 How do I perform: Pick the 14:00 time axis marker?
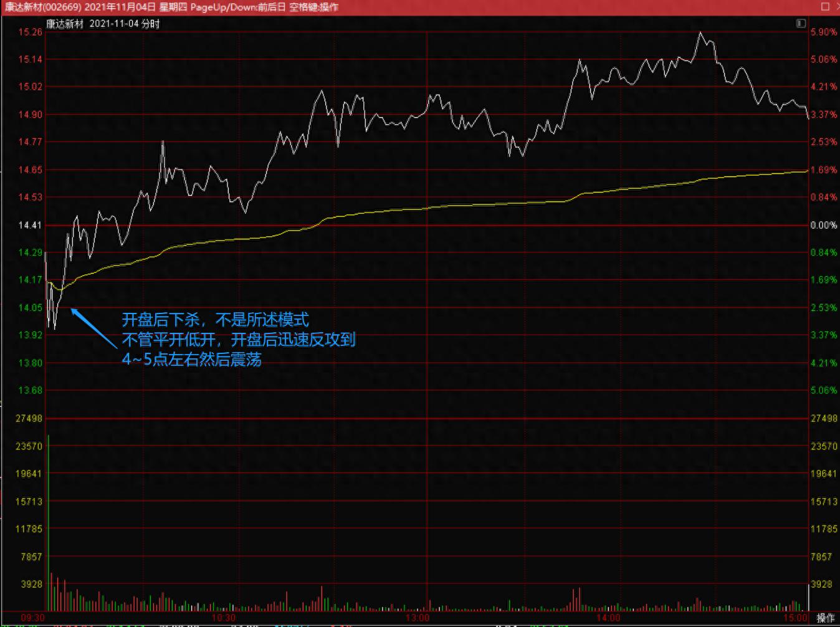608,618
